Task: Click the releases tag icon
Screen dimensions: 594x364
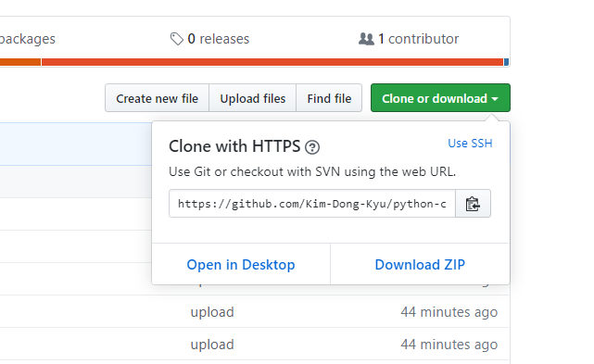Action: pyautogui.click(x=177, y=39)
